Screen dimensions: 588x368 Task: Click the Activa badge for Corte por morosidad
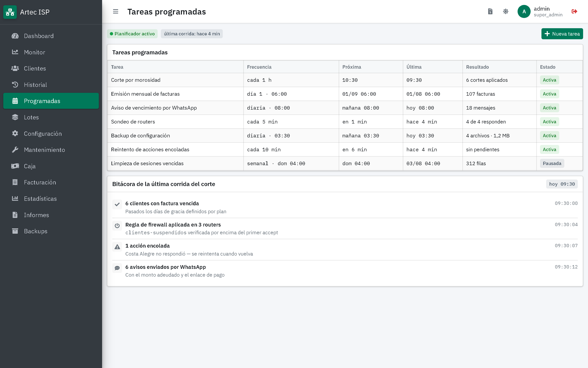click(549, 80)
